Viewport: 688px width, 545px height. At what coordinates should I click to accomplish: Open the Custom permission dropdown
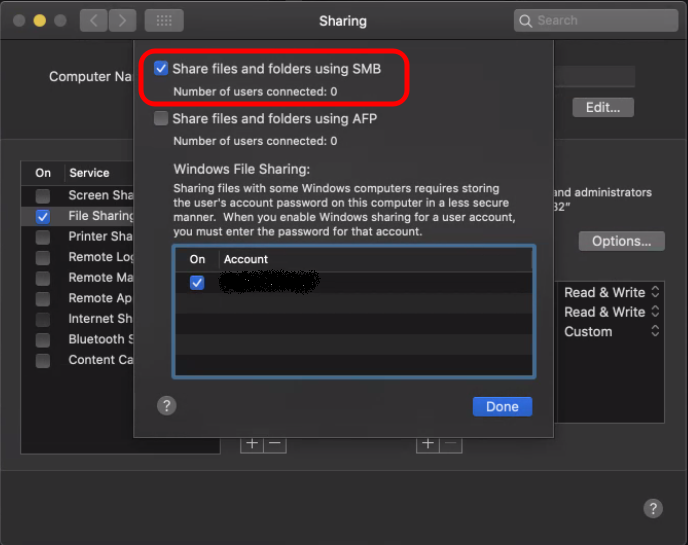click(x=612, y=331)
